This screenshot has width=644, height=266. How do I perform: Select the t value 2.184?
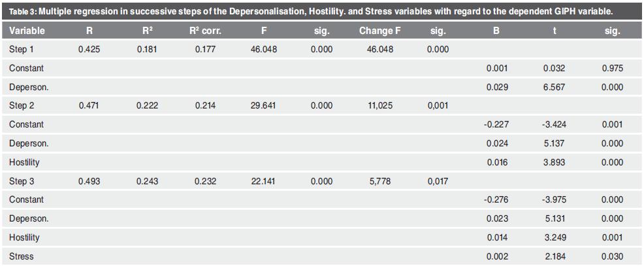point(554,256)
